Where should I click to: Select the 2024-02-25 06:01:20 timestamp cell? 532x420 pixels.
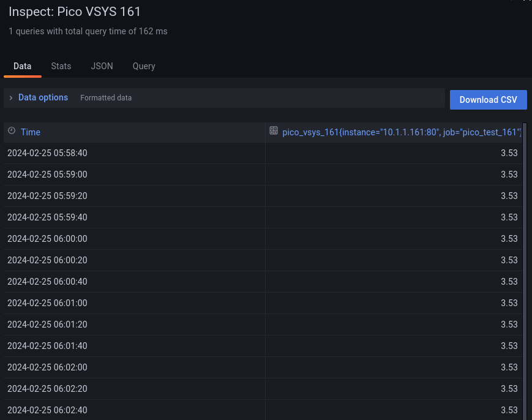[47, 324]
